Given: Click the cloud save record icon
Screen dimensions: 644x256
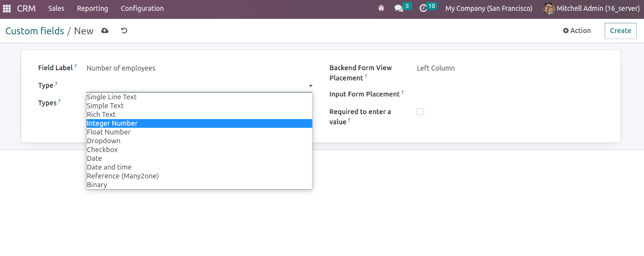Looking at the screenshot, I should (105, 31).
